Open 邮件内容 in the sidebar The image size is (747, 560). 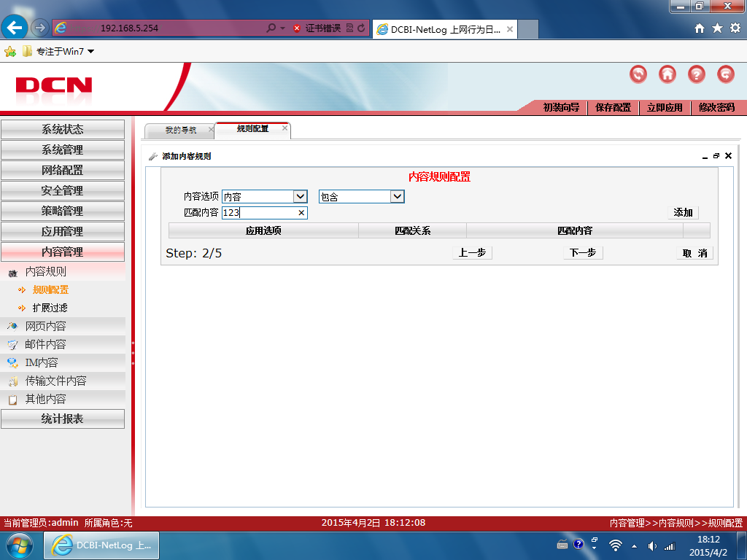pos(45,344)
